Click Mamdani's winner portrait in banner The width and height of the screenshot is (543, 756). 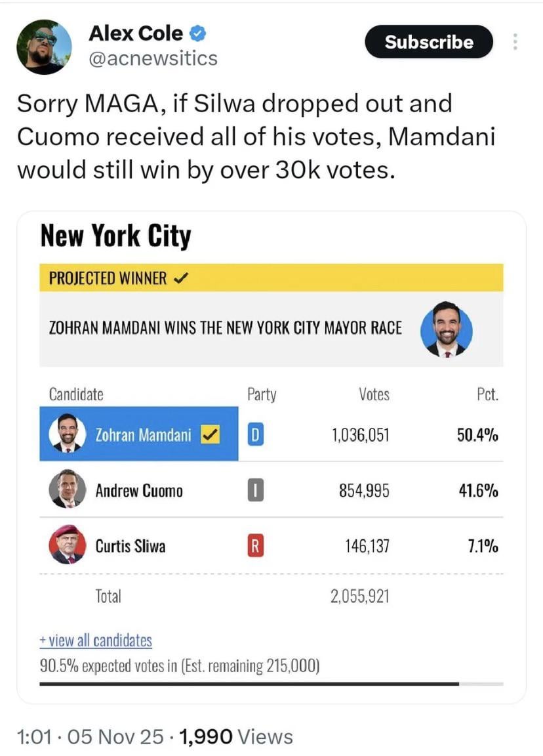click(x=446, y=329)
